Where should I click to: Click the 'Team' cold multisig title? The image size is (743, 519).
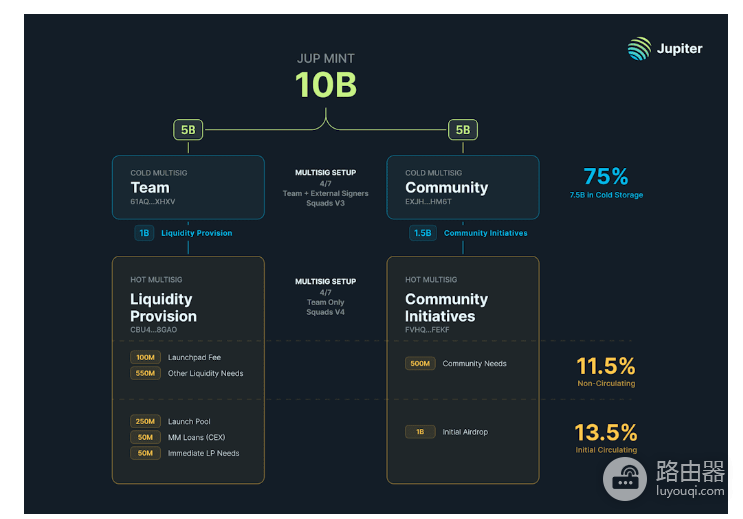(x=150, y=188)
